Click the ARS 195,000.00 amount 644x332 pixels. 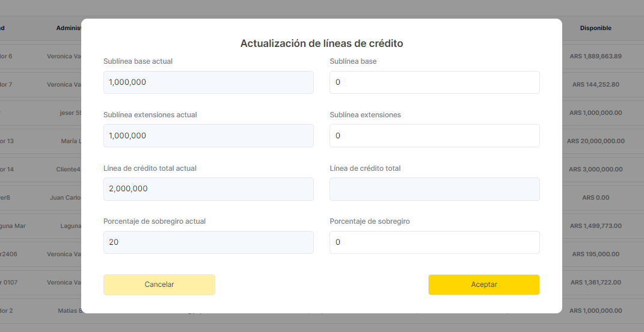click(595, 254)
